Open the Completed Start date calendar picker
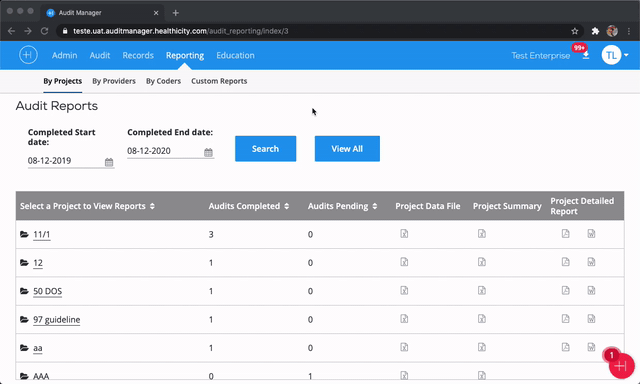This screenshot has width=640, height=384. point(109,162)
